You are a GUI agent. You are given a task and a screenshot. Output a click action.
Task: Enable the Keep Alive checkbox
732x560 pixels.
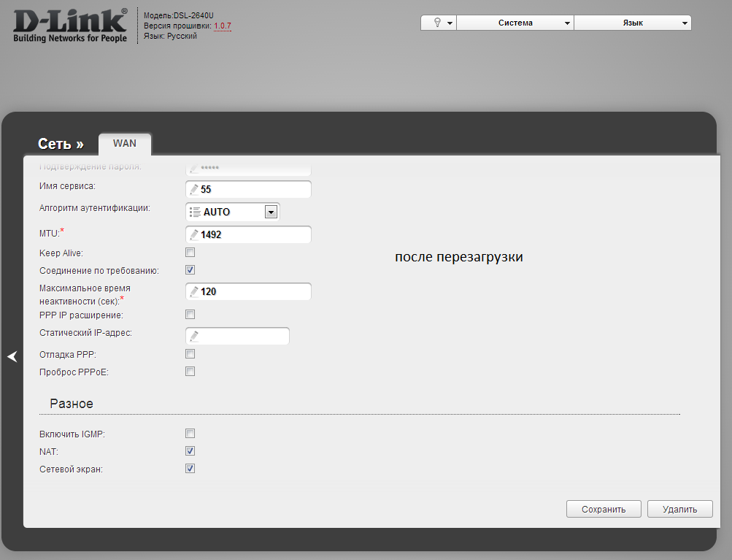[x=190, y=253]
